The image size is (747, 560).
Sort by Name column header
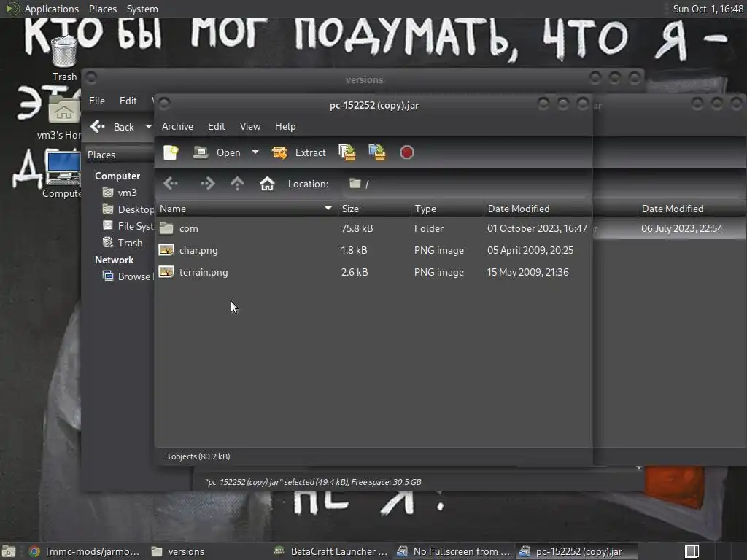[x=246, y=209]
